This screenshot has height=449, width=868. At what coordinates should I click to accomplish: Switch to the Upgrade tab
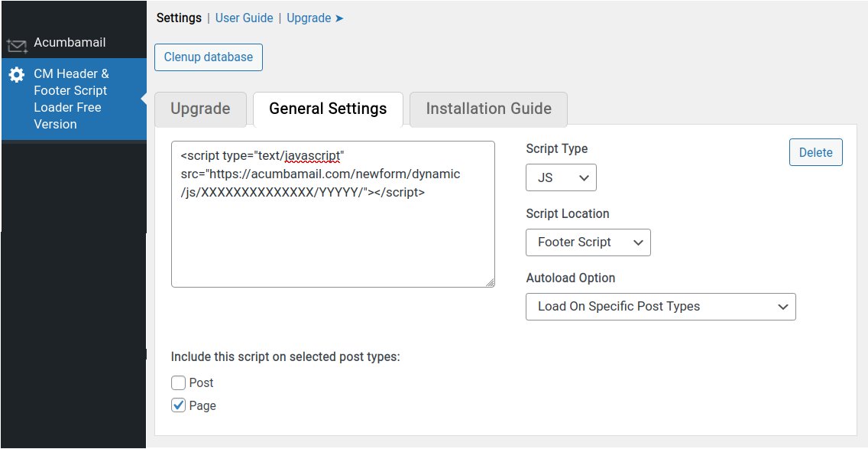tap(200, 109)
